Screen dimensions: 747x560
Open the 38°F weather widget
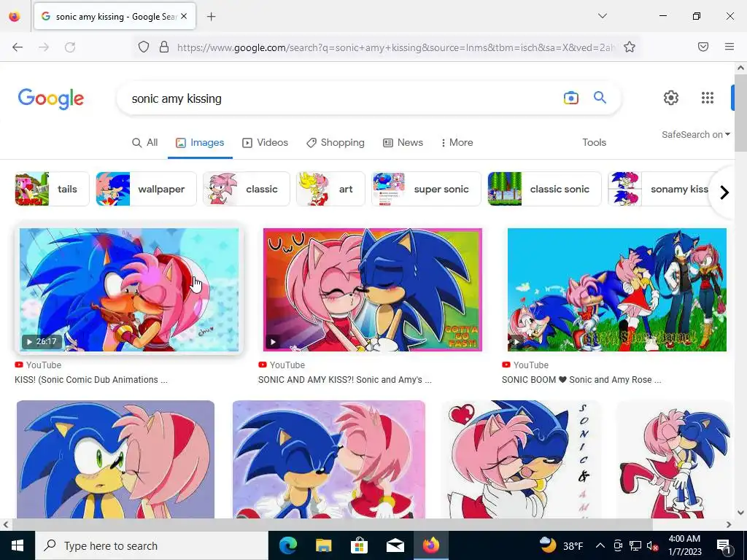tap(561, 545)
